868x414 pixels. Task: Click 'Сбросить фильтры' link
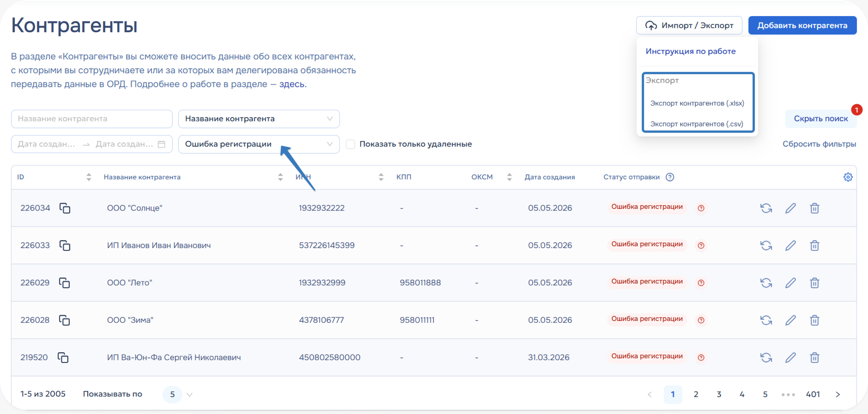819,144
